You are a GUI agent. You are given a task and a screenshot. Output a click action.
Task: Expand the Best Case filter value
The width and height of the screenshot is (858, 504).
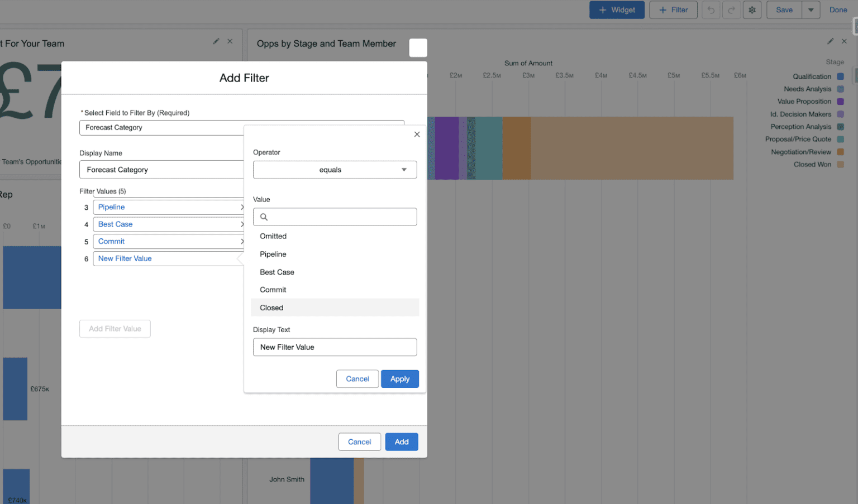coord(169,224)
